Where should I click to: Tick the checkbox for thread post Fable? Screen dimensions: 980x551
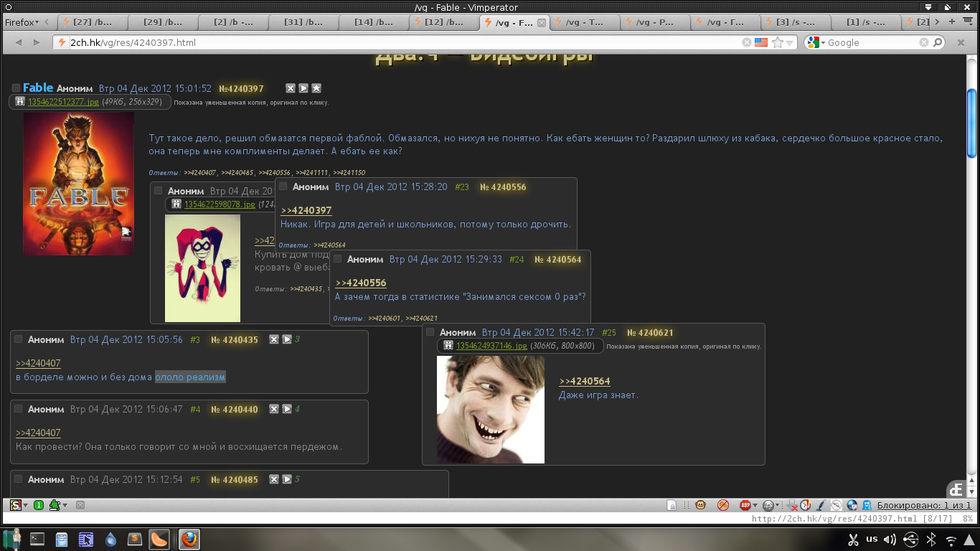pos(16,88)
